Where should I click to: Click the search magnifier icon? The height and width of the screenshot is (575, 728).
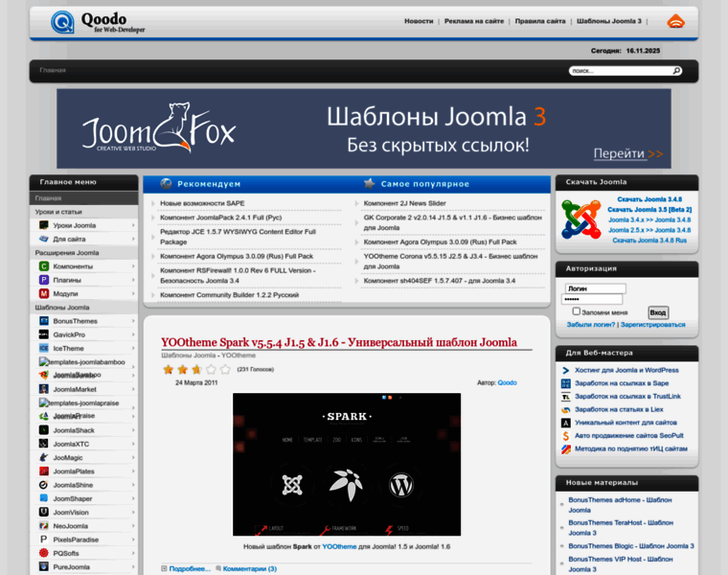click(676, 71)
